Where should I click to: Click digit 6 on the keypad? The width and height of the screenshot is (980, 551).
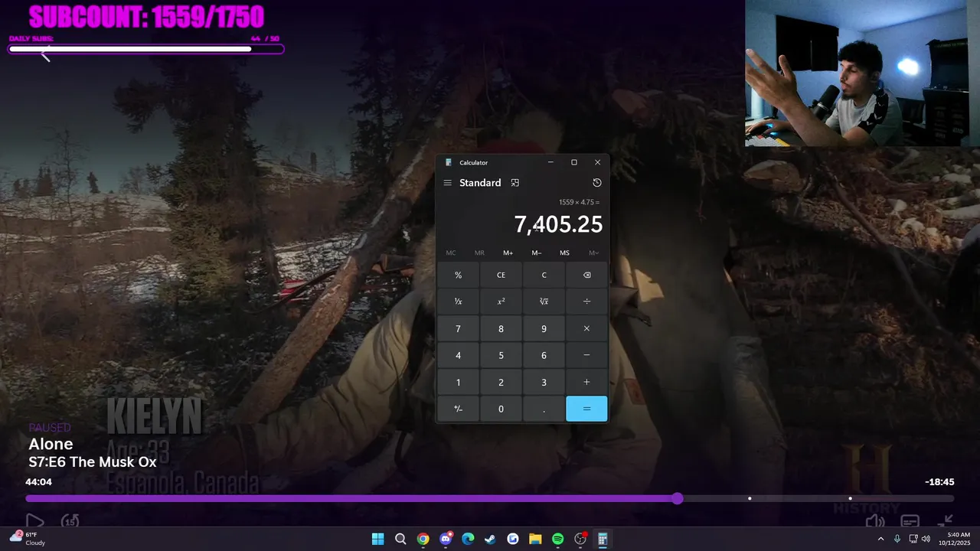click(x=544, y=355)
